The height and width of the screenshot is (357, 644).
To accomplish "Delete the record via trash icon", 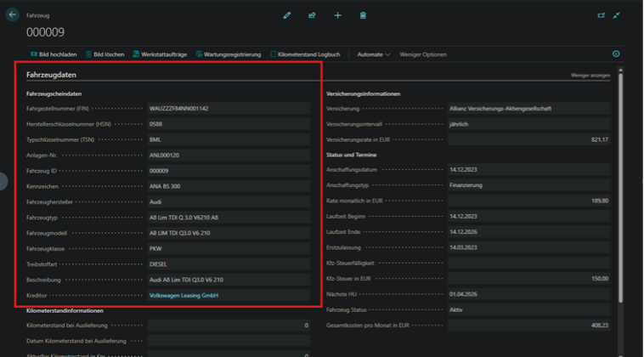I will coord(363,15).
